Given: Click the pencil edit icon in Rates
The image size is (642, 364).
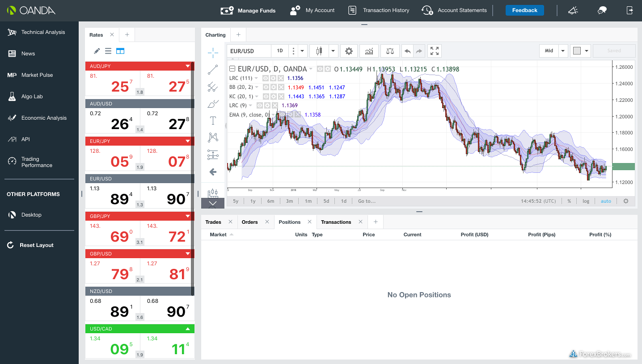Looking at the screenshot, I should click(x=97, y=51).
